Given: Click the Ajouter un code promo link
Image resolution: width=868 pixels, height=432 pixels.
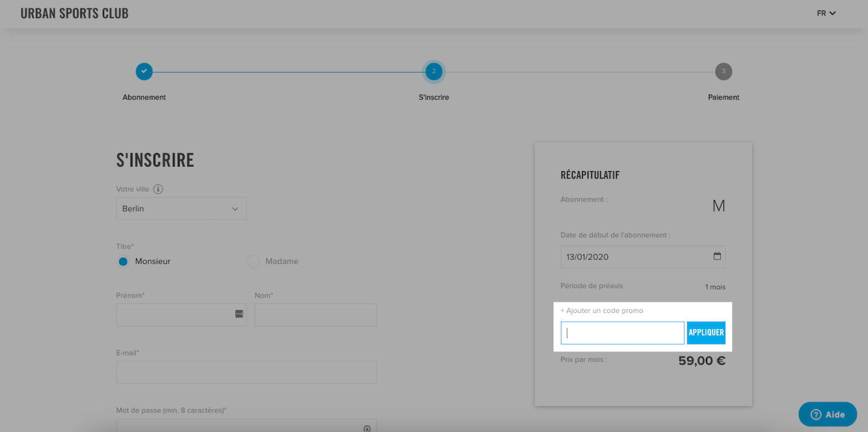Looking at the screenshot, I should 602,311.
